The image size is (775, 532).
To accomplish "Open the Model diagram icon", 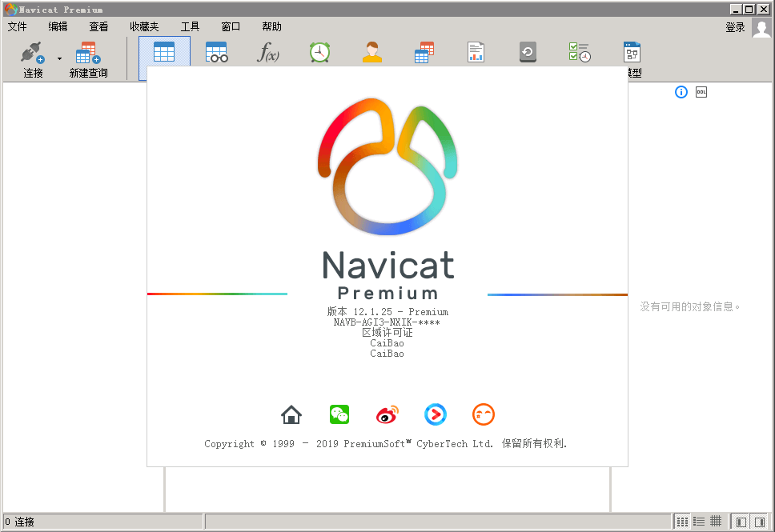I will [x=632, y=52].
